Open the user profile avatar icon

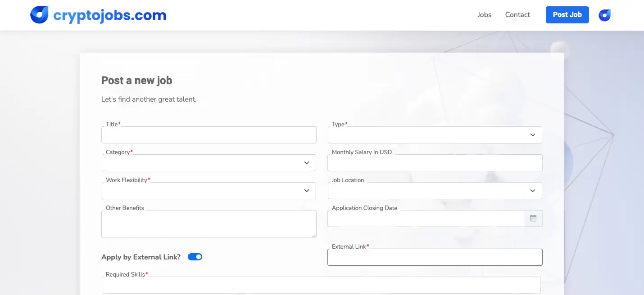pyautogui.click(x=604, y=15)
